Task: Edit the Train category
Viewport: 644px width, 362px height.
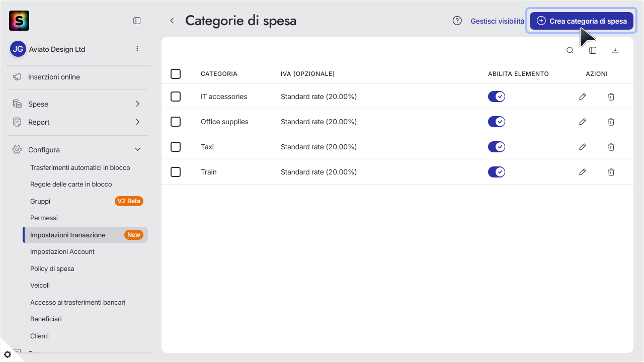Action: 583,172
